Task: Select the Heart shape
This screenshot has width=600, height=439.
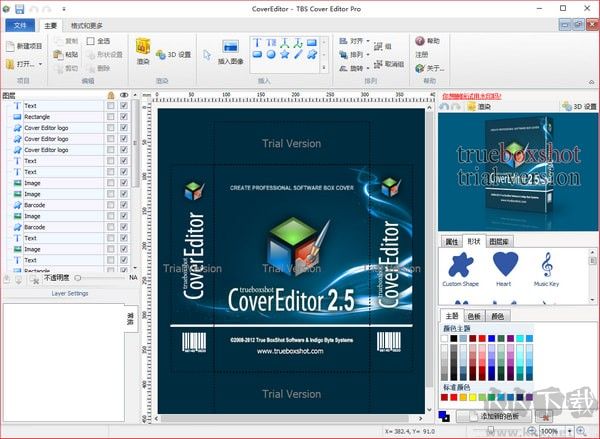Action: pos(506,265)
